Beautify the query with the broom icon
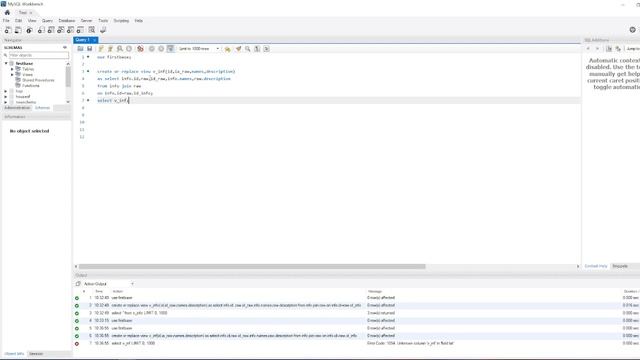Image resolution: width=640 pixels, height=360 pixels. coord(238,49)
